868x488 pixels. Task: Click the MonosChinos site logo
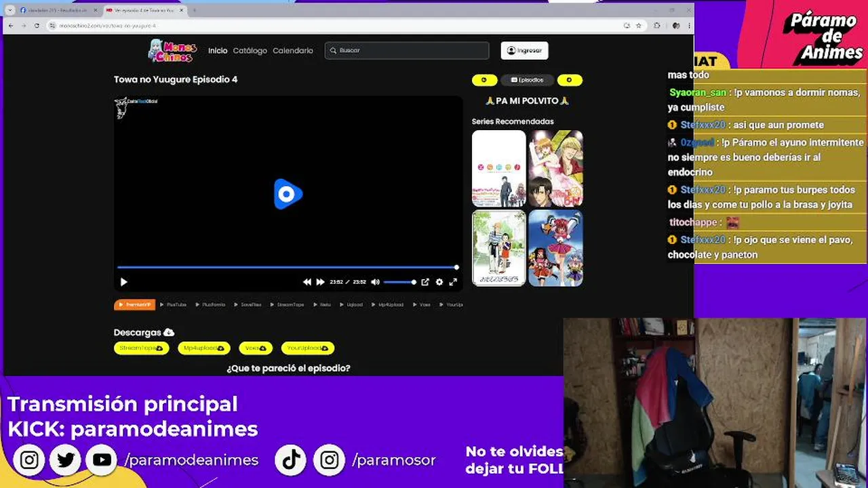pyautogui.click(x=173, y=50)
